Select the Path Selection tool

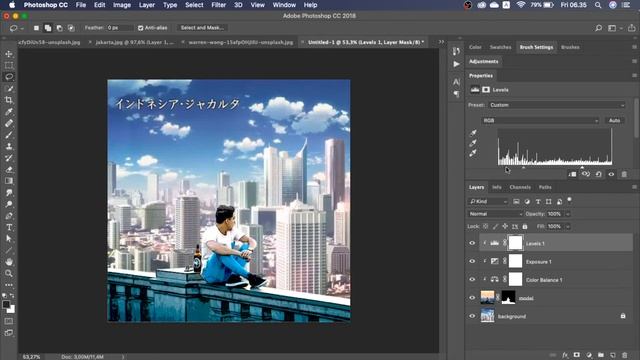[9, 239]
